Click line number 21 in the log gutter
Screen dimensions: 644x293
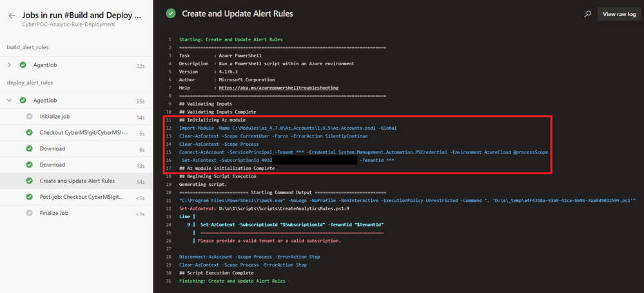pyautogui.click(x=169, y=200)
